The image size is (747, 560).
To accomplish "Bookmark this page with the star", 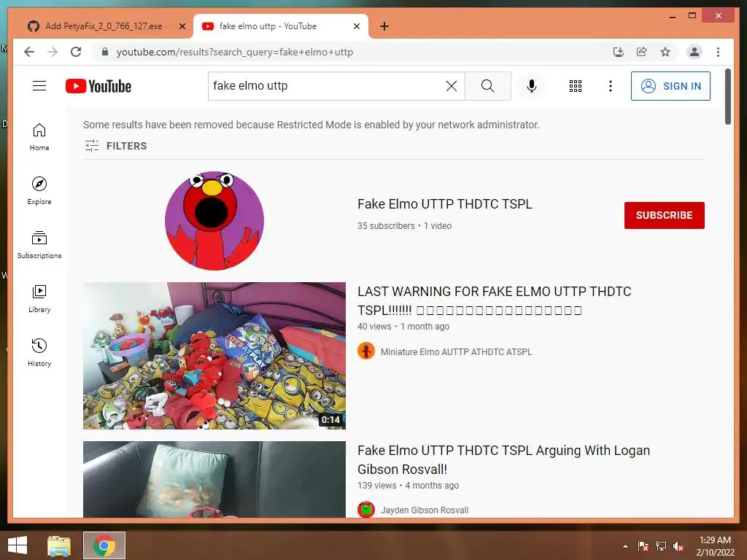I will coord(665,52).
